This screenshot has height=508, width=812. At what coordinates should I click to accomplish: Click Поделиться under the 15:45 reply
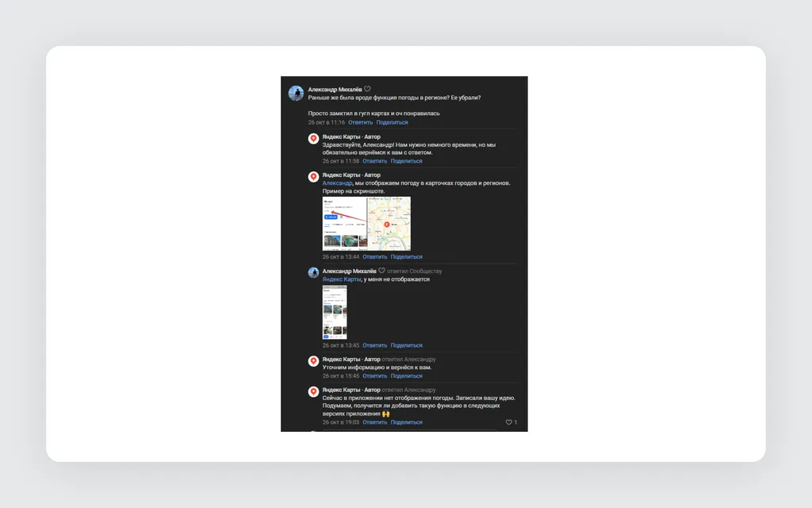(407, 375)
